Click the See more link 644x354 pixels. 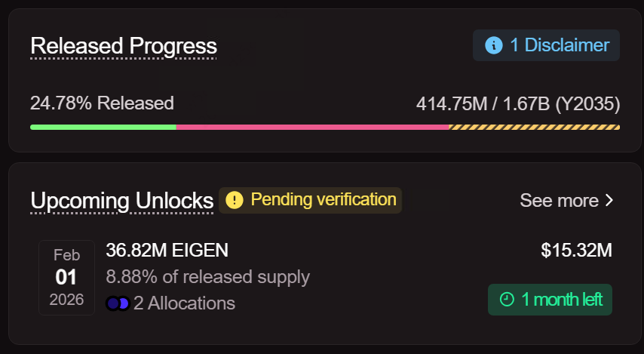point(559,201)
